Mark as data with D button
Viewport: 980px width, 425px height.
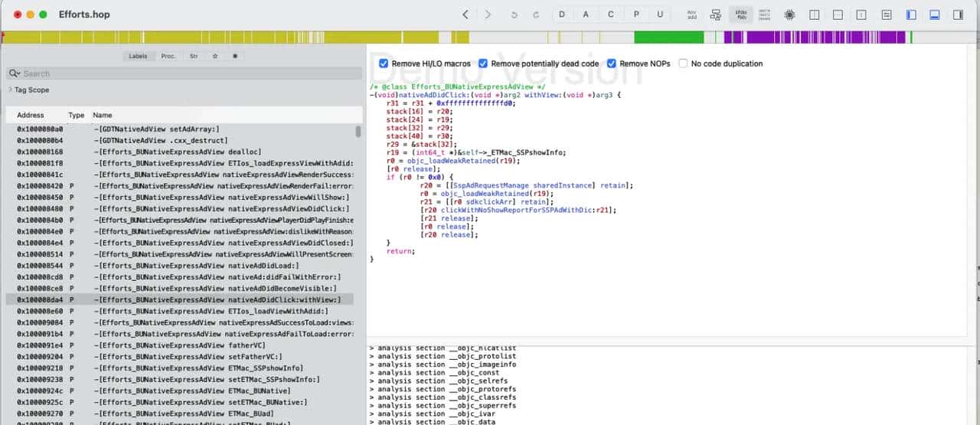[x=562, y=15]
